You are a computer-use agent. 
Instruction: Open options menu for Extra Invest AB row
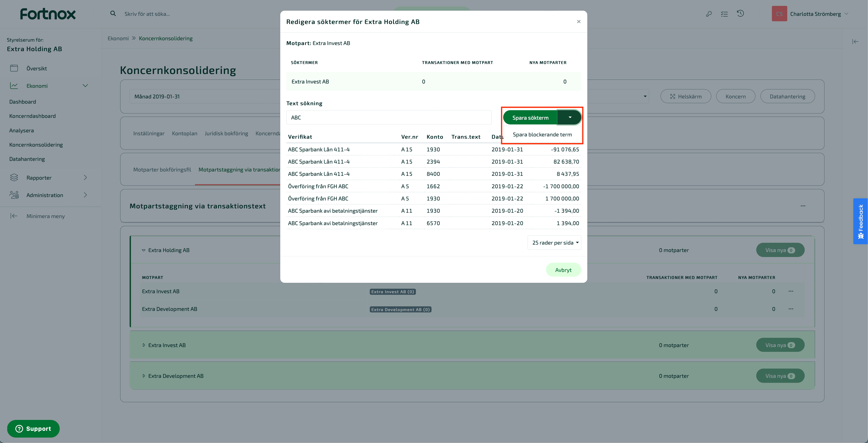790,291
